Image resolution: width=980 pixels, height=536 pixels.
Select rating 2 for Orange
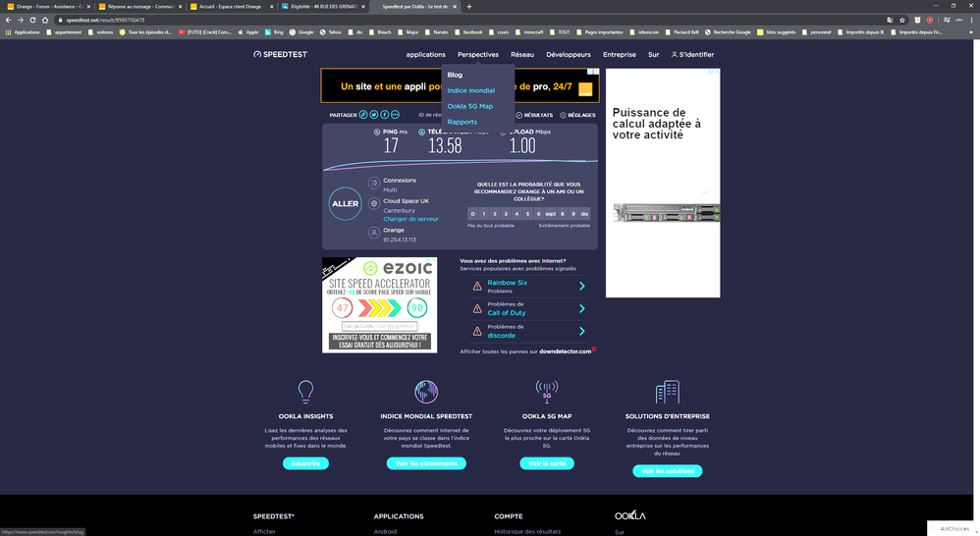click(x=494, y=214)
